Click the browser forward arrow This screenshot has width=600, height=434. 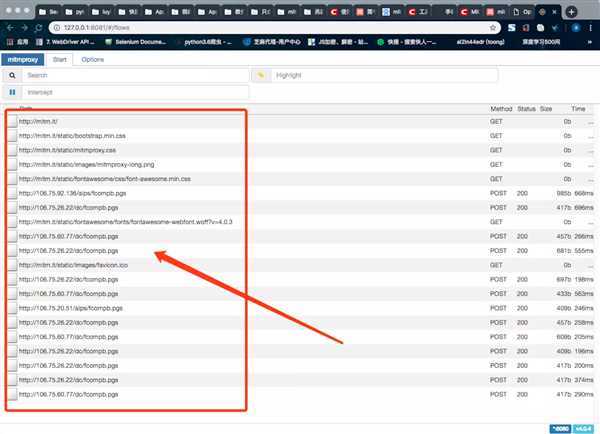[24, 28]
